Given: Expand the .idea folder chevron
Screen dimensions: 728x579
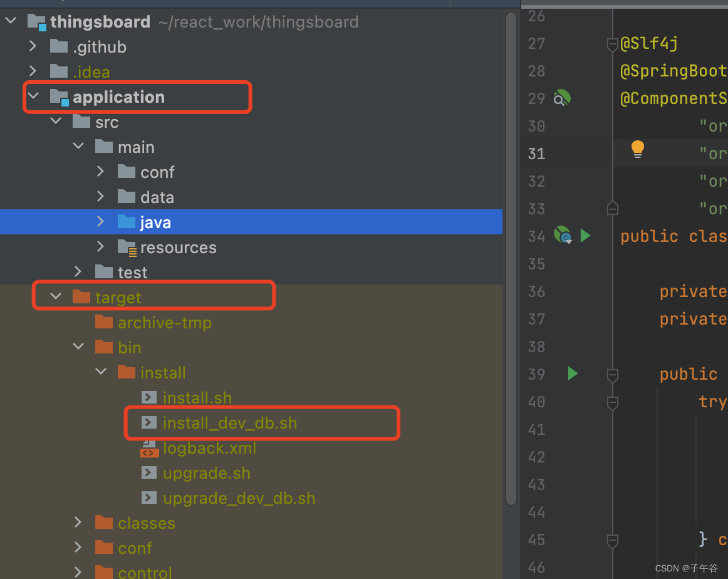Looking at the screenshot, I should [x=33, y=71].
